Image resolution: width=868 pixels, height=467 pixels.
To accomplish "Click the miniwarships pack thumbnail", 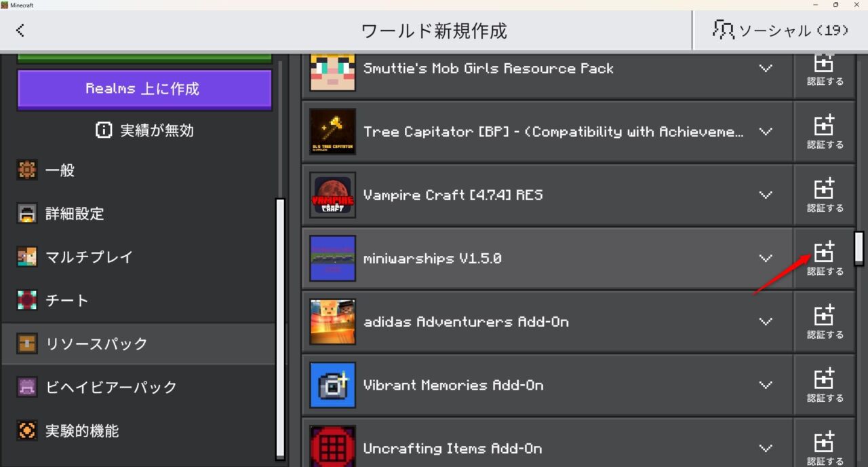I will tap(332, 258).
